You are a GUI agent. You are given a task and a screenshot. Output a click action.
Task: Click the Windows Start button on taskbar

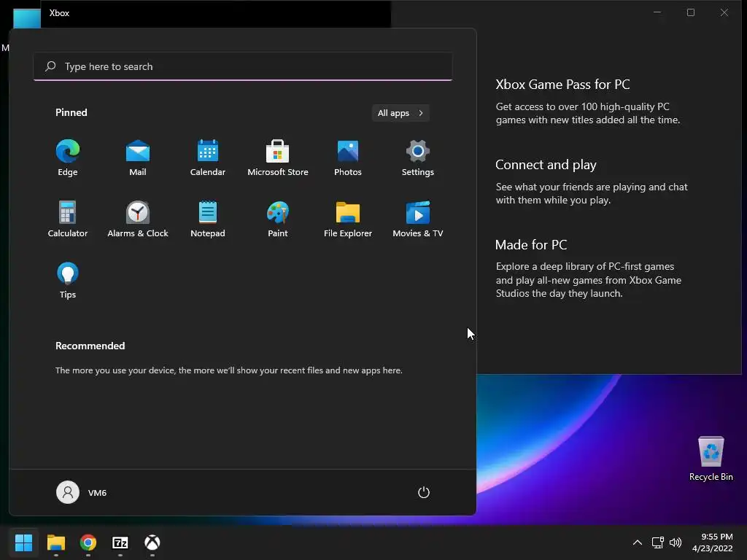(23, 542)
